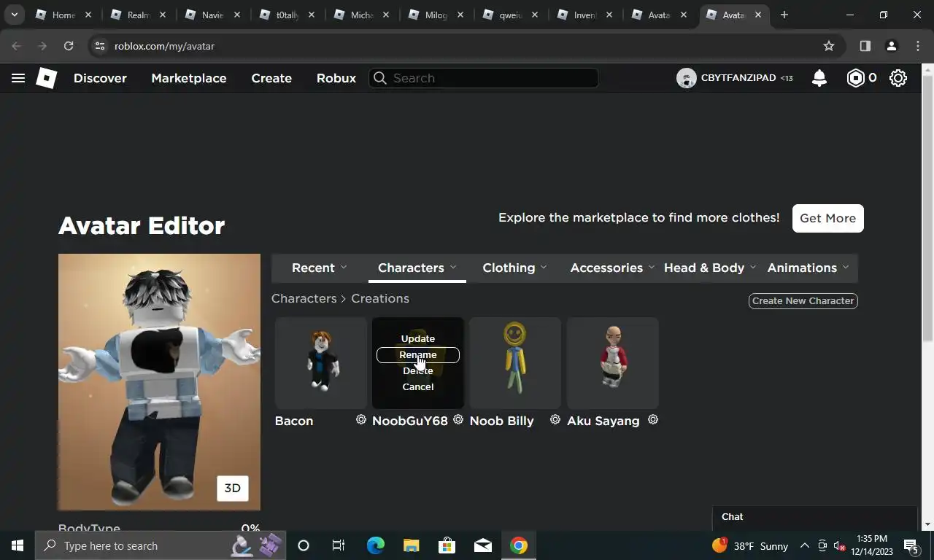This screenshot has width=934, height=560.
Task: Open Windows action center notifications
Action: pos(911,545)
